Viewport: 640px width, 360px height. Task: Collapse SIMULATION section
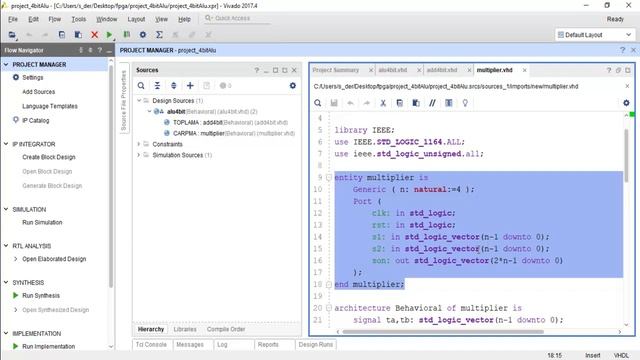[x=6, y=209]
